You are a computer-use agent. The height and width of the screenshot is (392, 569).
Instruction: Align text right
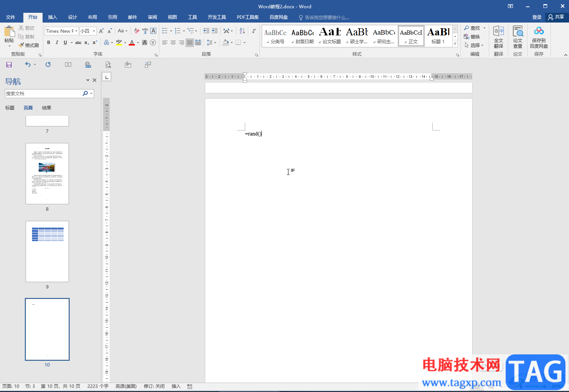pos(182,43)
